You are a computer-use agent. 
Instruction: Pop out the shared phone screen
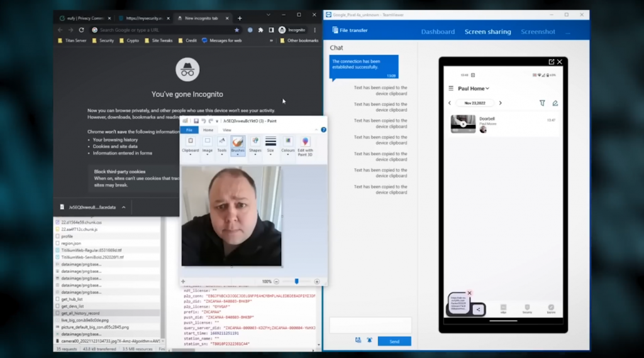(x=551, y=62)
